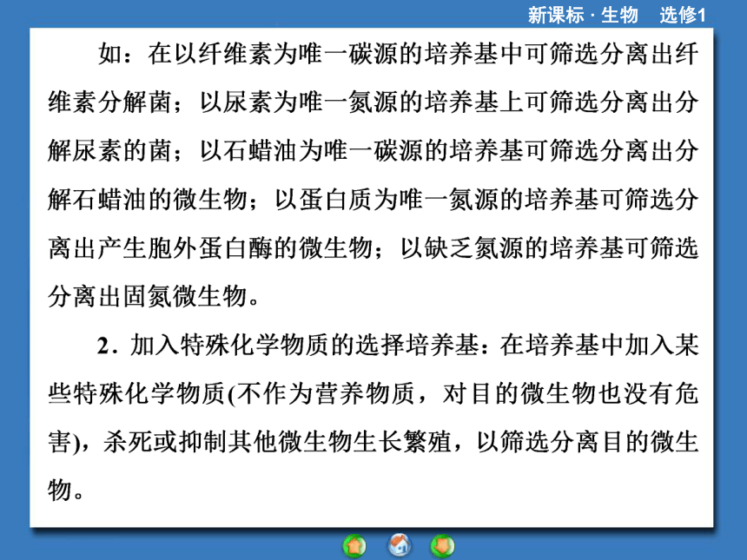747x560 pixels.
Task: Click the line 分离出固氮微生物。
Action: tap(154, 296)
